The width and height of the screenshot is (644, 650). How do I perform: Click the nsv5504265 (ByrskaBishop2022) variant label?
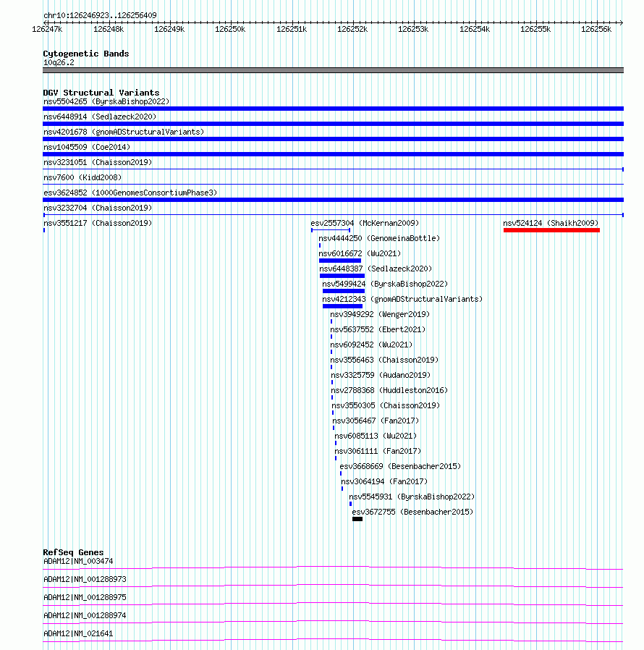click(106, 101)
